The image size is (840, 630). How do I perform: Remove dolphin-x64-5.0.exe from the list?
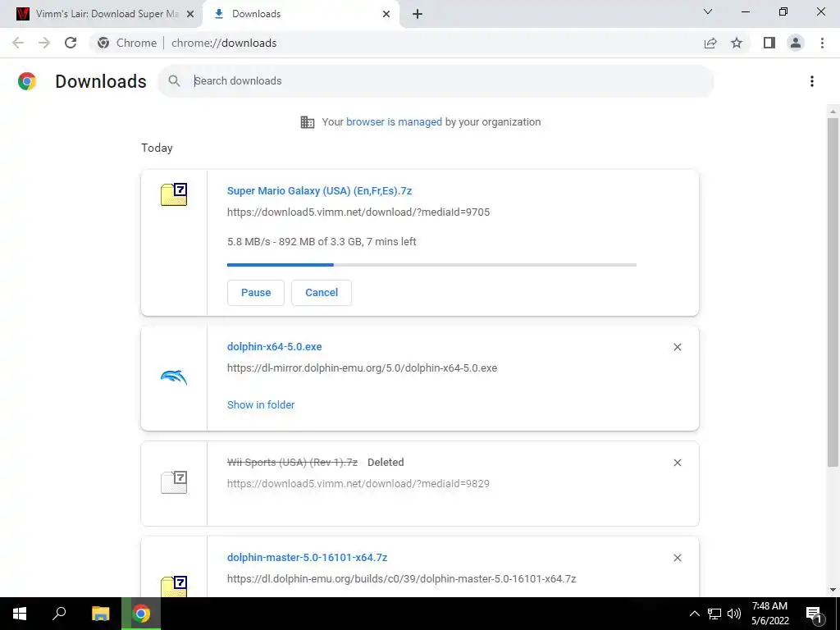677,347
